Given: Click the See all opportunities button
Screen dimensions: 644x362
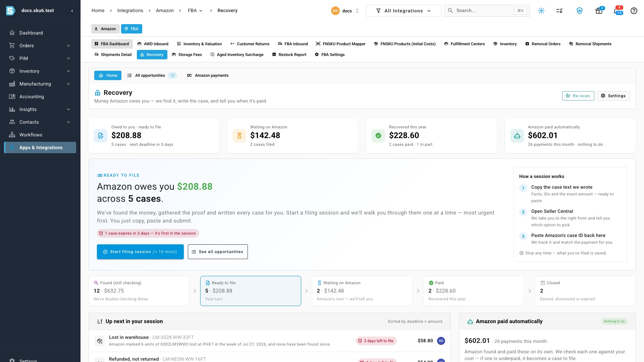Looking at the screenshot, I should coord(218,252).
